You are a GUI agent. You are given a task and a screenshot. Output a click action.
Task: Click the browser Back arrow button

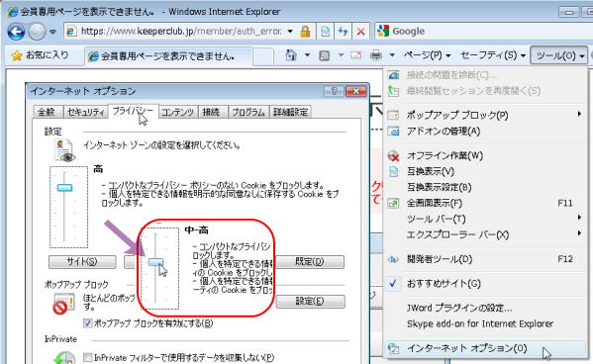16,32
